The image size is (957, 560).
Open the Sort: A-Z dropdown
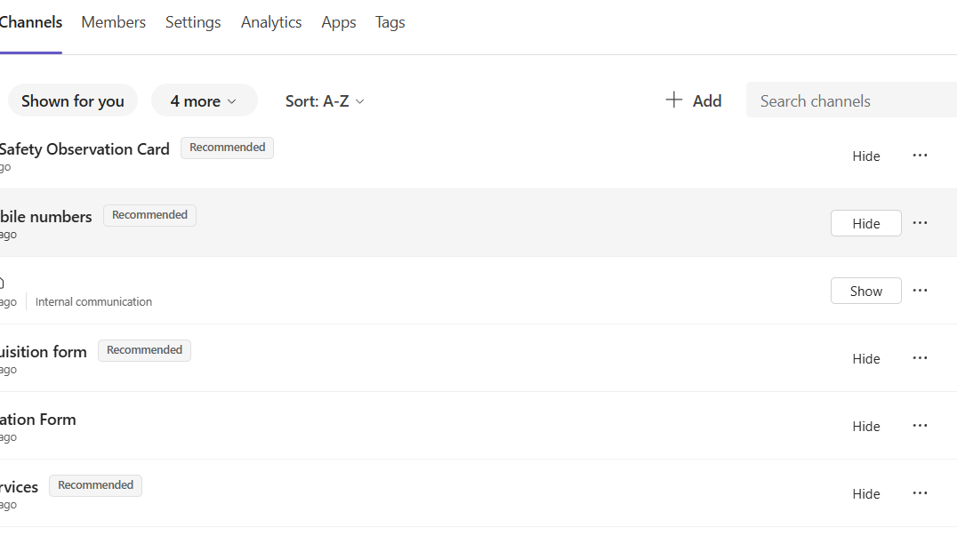325,101
